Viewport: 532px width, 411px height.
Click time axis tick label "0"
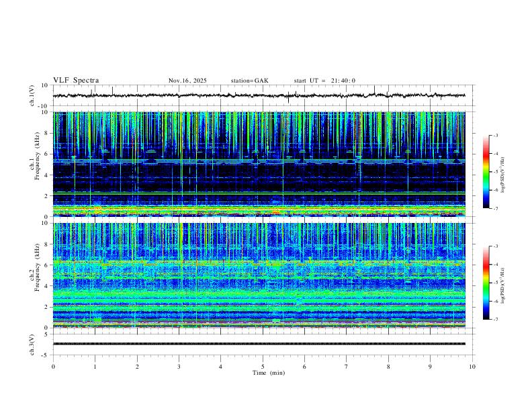[x=53, y=367]
